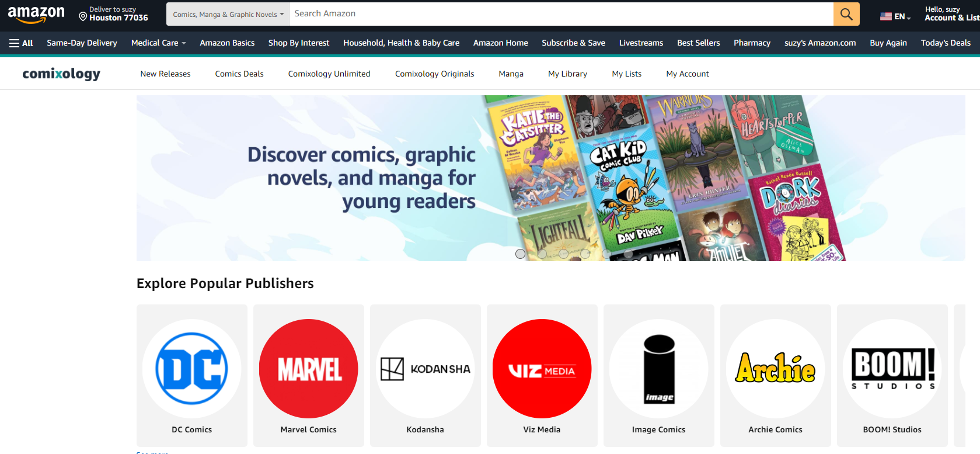This screenshot has height=454, width=980.
Task: Switch to the Manga tab
Action: (x=511, y=74)
